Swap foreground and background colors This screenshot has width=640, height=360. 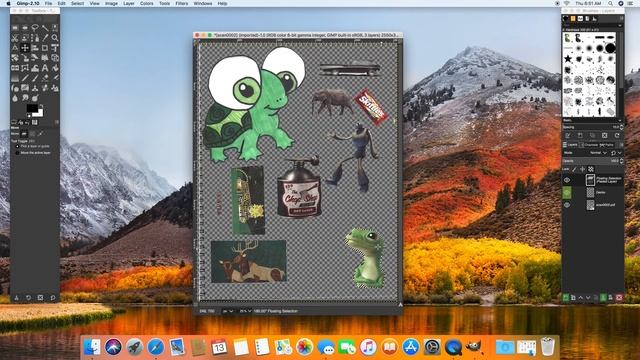[41, 106]
